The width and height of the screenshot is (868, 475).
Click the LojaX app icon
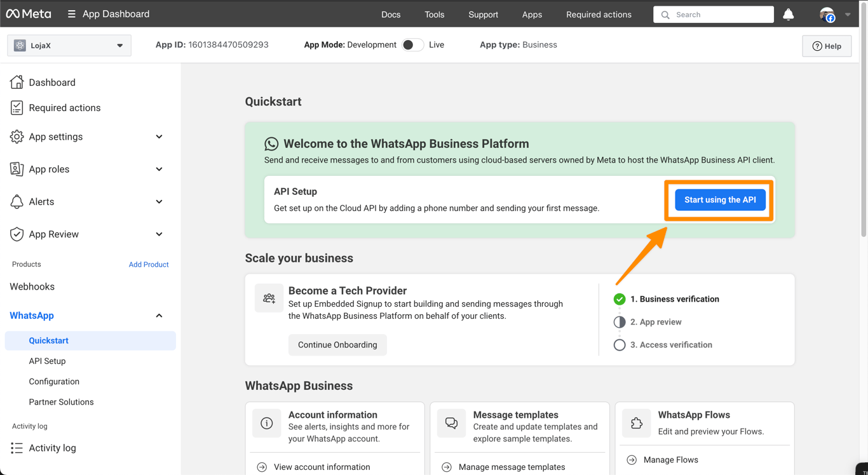coord(20,46)
